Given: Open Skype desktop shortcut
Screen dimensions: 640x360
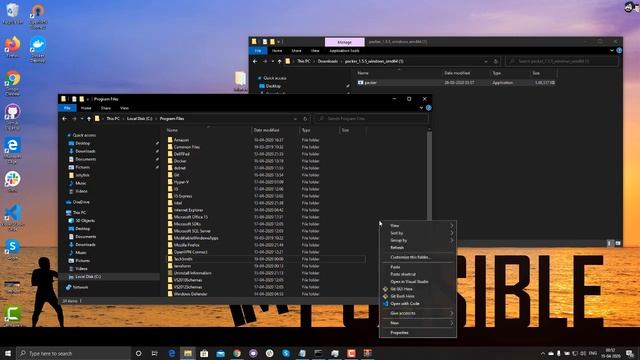Looking at the screenshot, I should [13, 249].
